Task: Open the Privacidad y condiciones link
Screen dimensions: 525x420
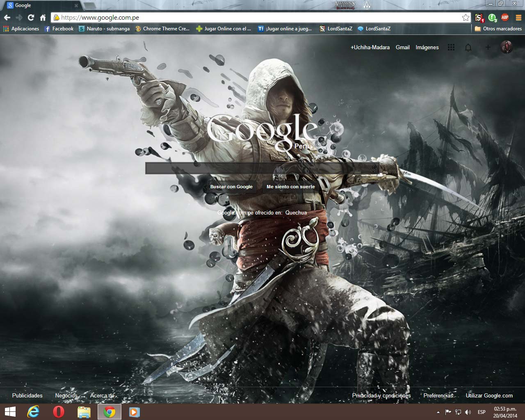Action: click(381, 395)
